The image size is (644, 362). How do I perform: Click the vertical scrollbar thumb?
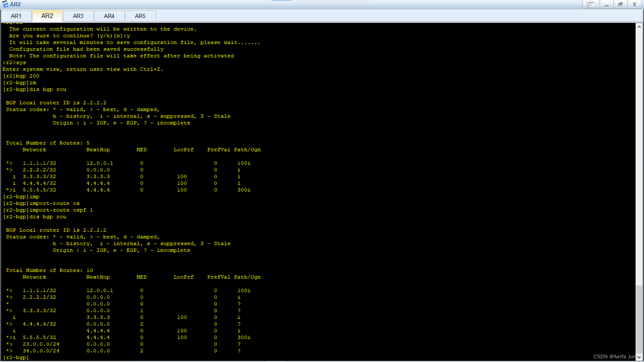[x=639, y=319]
